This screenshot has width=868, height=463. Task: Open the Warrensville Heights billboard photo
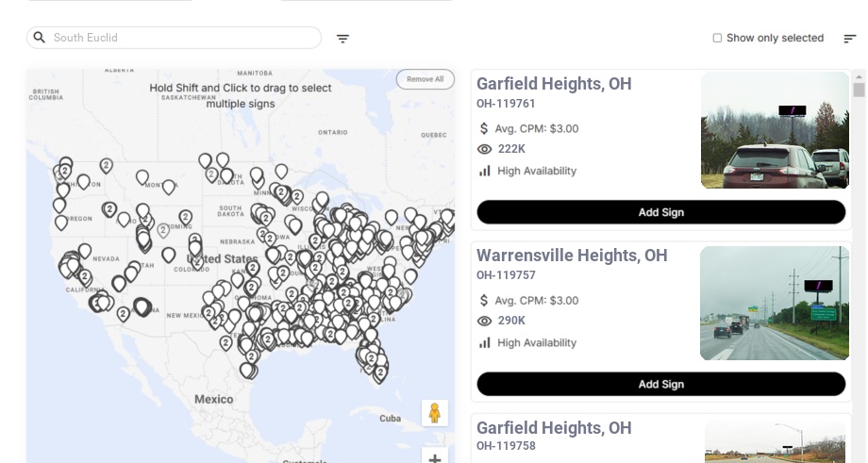click(x=775, y=303)
